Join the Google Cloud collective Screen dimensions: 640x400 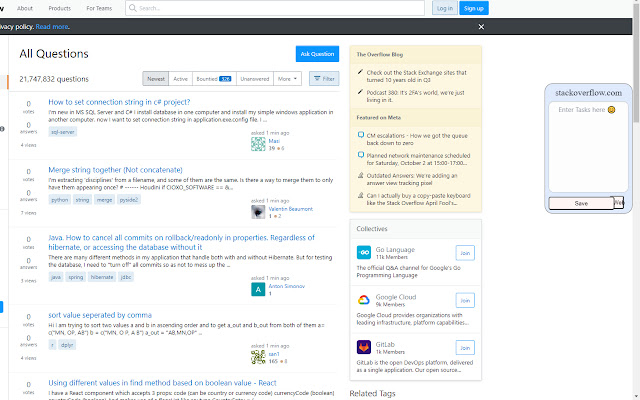point(465,300)
